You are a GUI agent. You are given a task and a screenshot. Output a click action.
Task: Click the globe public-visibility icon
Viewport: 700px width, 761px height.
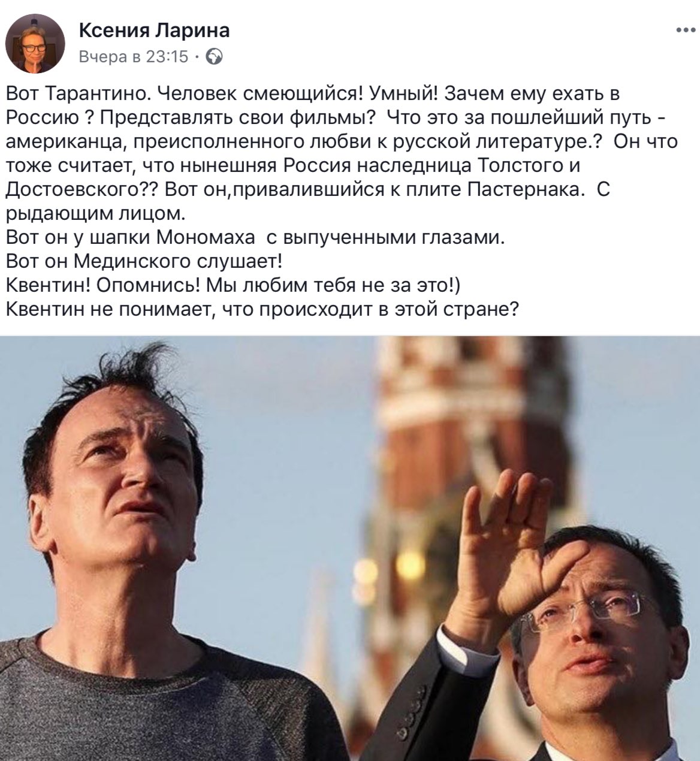[x=215, y=57]
